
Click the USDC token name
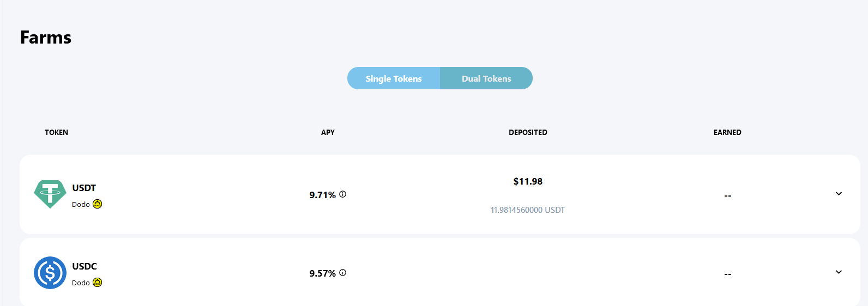(85, 266)
